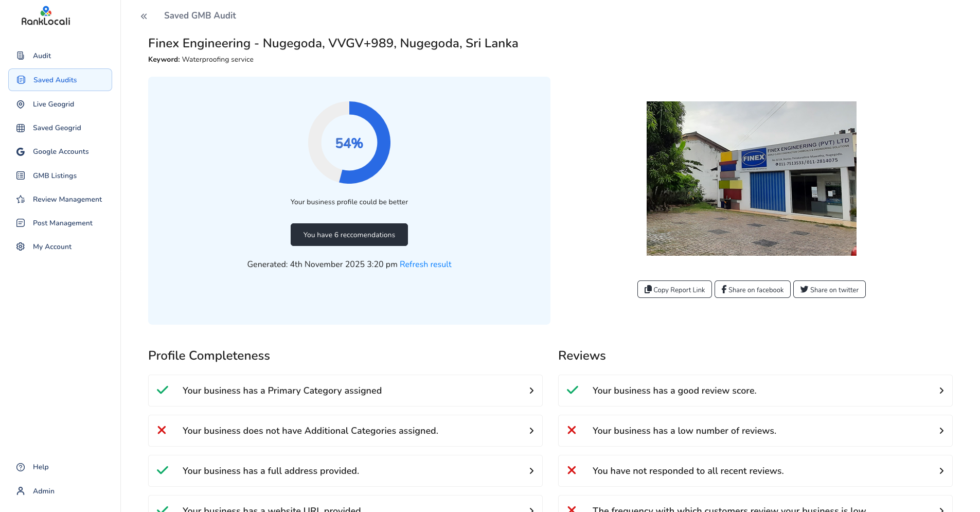Click the Google Accounts G icon
This screenshot has width=980, height=512.
click(21, 152)
